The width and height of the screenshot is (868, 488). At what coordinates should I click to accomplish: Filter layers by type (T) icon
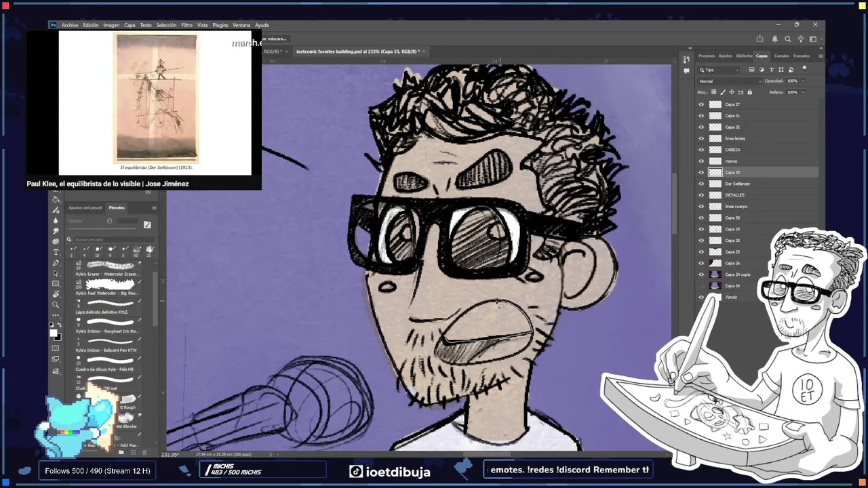click(772, 69)
